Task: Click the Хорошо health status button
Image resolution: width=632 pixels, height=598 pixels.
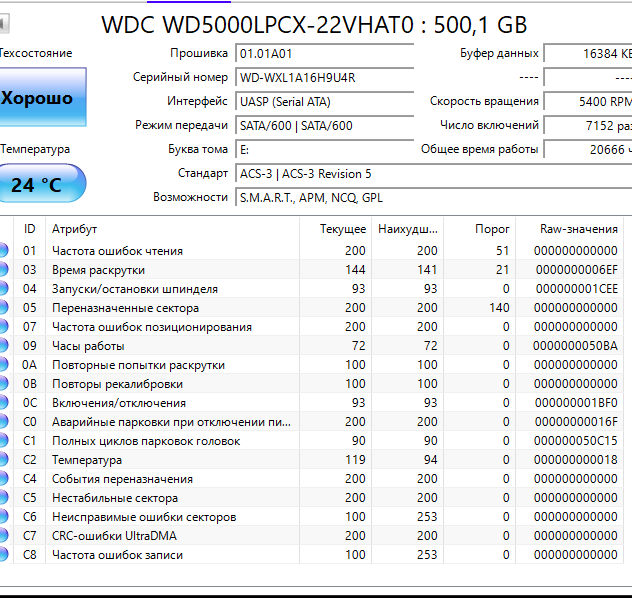Action: click(x=43, y=97)
